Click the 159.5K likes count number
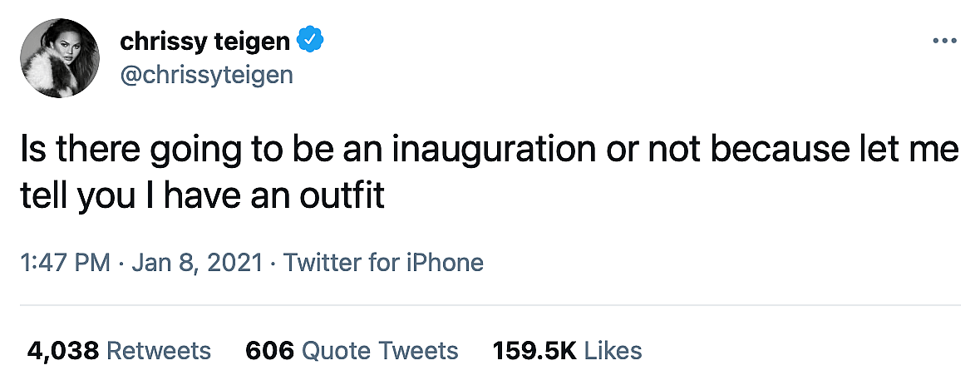The height and width of the screenshot is (385, 980). pos(534,350)
